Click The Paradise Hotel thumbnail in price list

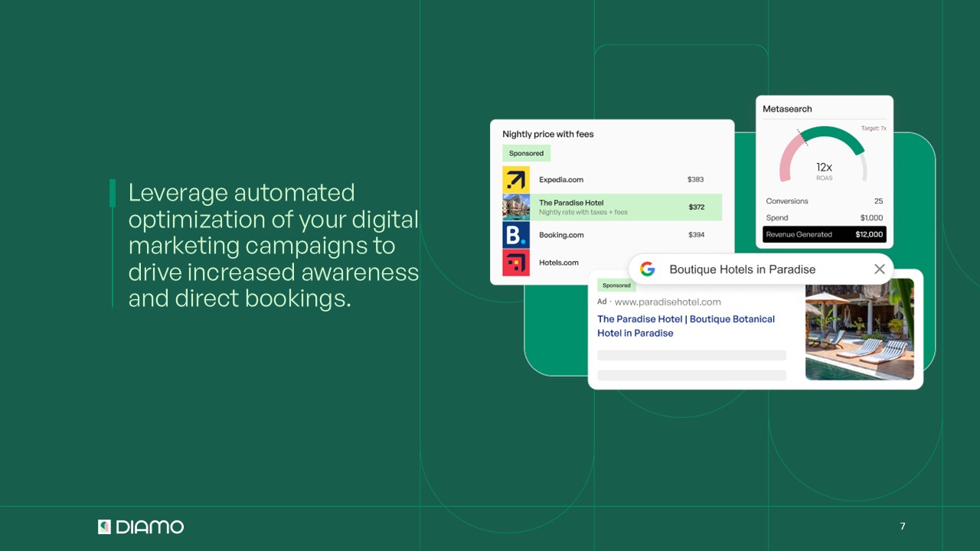[516, 207]
